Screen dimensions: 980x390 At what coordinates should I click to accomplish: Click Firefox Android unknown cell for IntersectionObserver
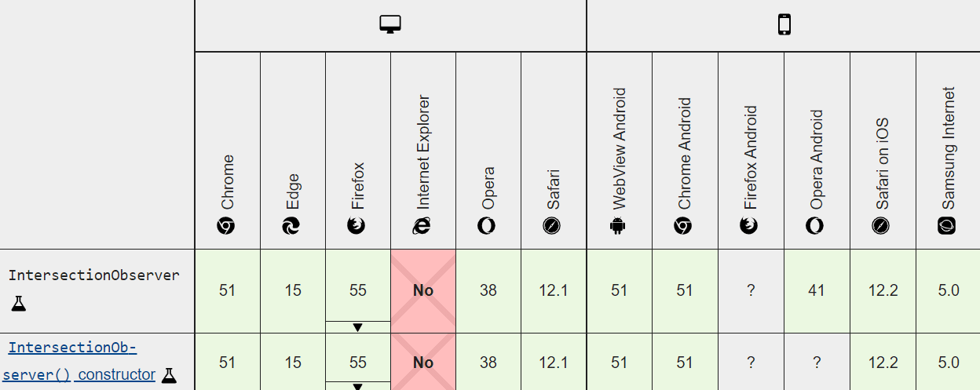tap(751, 290)
